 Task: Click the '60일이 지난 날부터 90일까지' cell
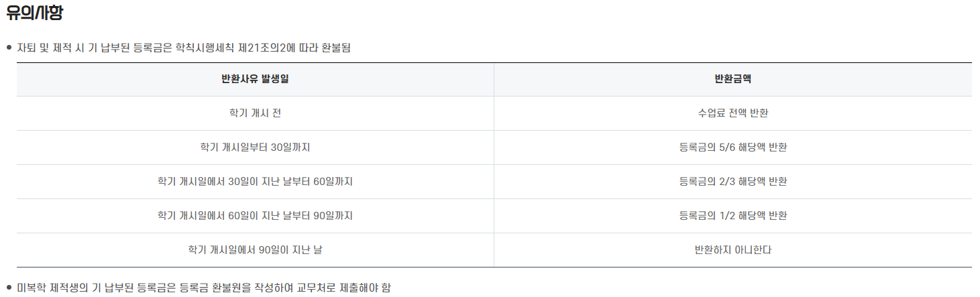pos(255,215)
